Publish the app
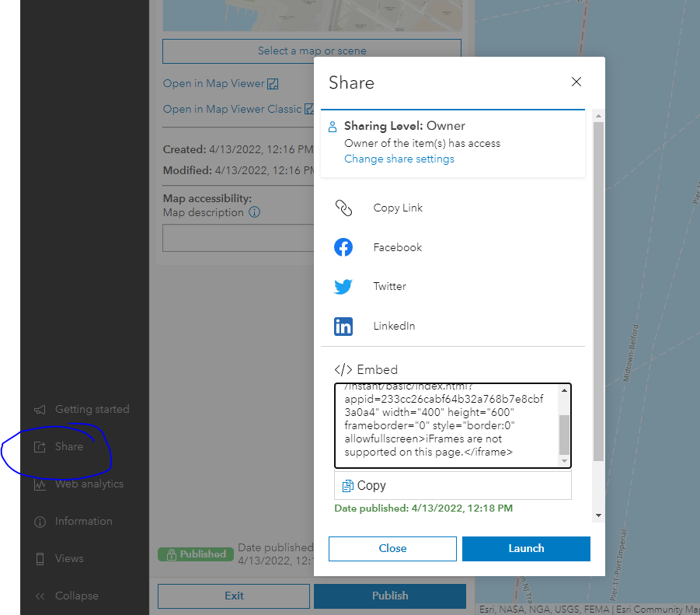700x615 pixels. point(389,596)
